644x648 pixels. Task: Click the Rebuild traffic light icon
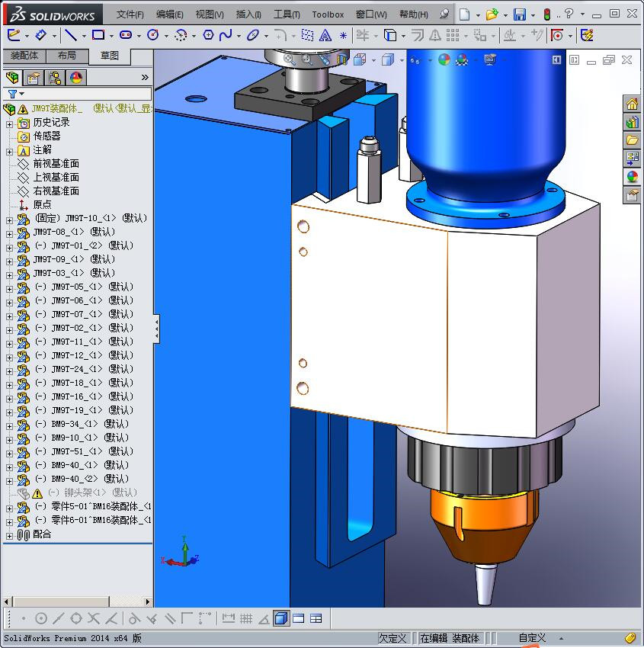[x=547, y=14]
